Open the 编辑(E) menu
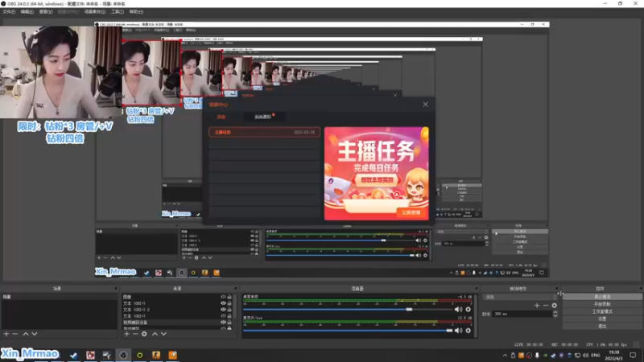644x362 pixels. click(27, 12)
